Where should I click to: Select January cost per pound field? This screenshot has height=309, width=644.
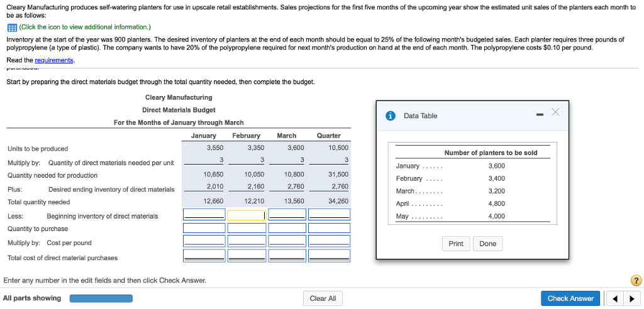(204, 241)
